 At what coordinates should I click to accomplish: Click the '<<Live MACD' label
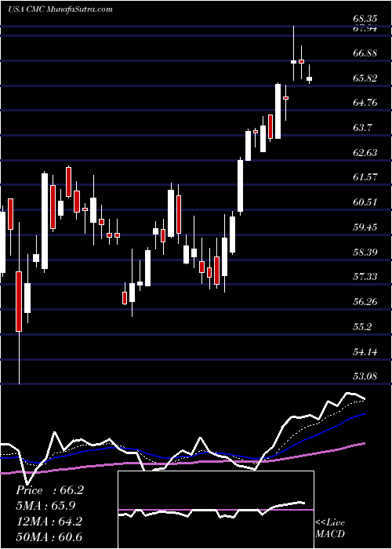click(x=330, y=529)
